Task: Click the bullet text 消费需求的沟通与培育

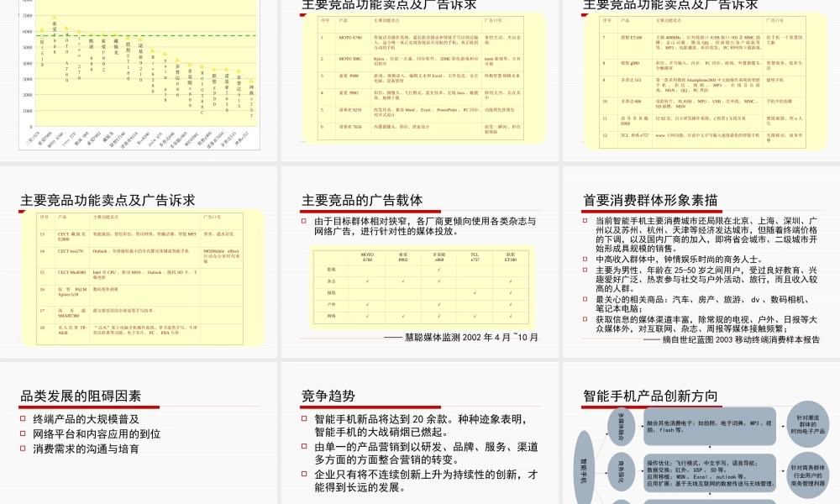Action: coord(86,449)
